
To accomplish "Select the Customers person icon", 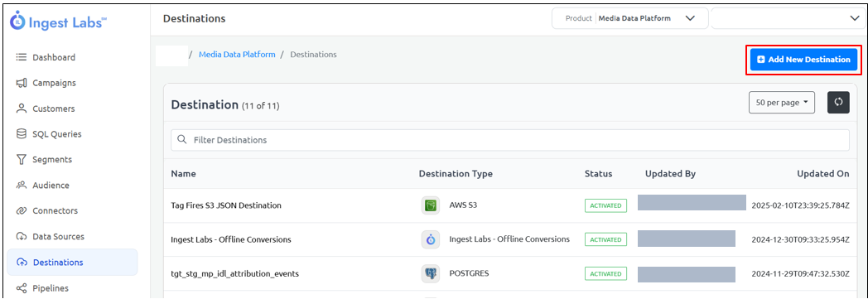I will coord(22,109).
